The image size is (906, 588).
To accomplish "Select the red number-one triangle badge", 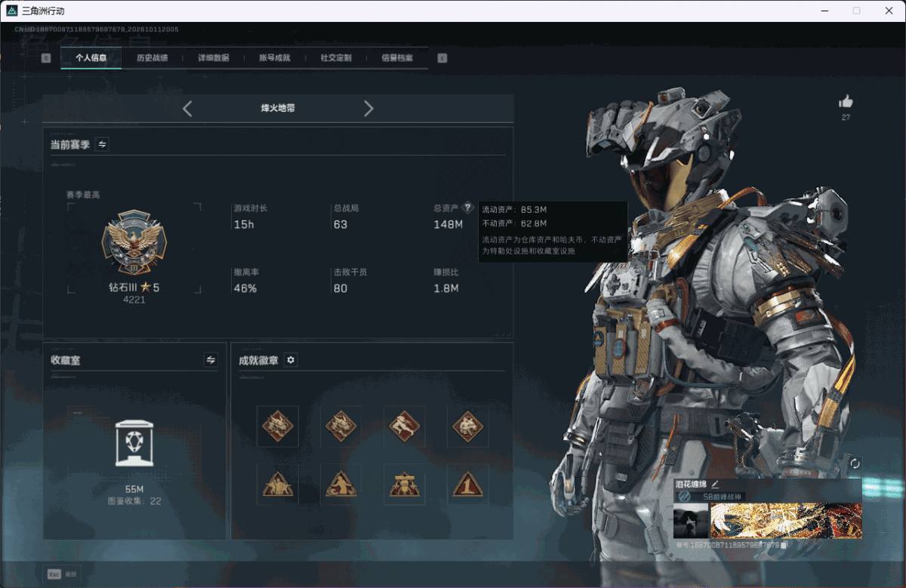I will 467,484.
